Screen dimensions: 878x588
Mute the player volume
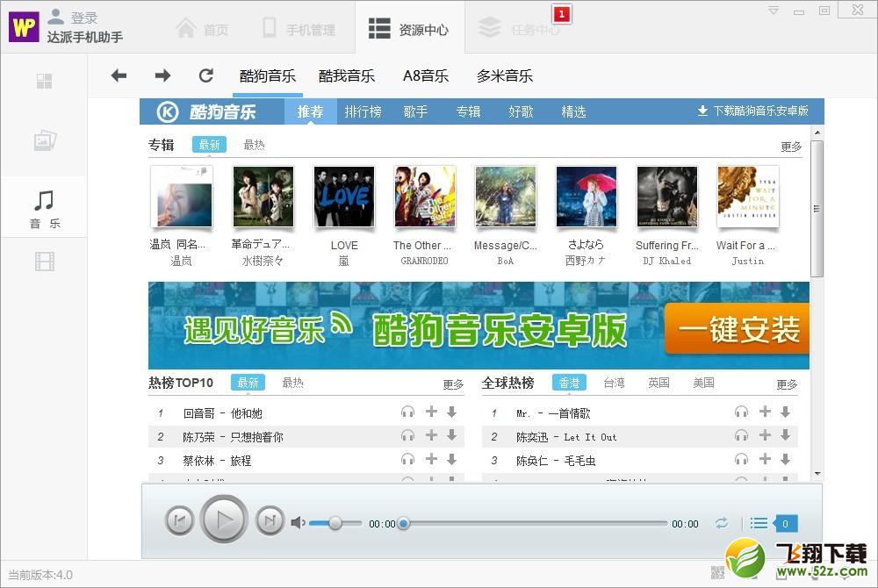point(298,522)
